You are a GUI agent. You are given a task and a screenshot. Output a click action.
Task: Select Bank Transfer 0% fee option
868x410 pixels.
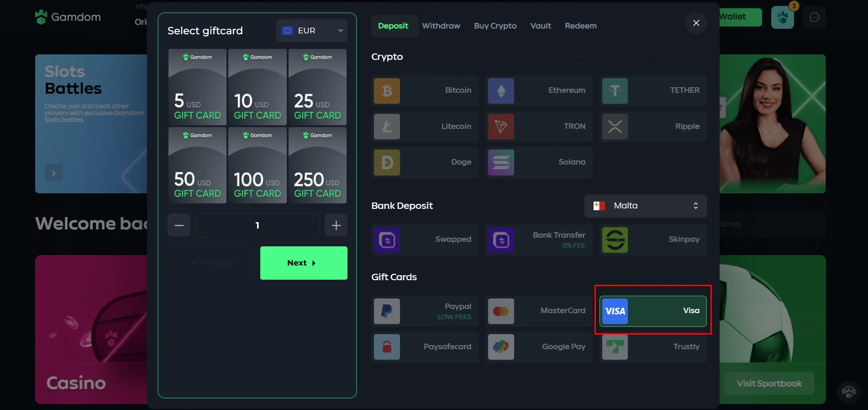click(539, 240)
